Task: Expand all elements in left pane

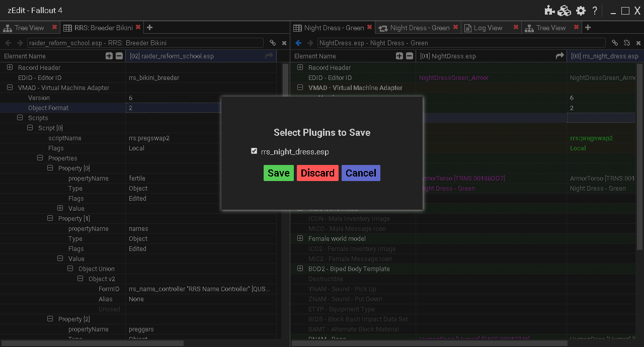Action: point(109,56)
